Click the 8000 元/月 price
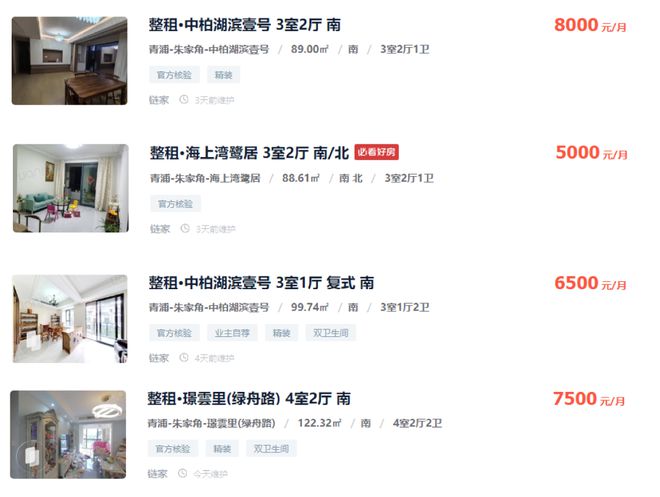 click(590, 25)
